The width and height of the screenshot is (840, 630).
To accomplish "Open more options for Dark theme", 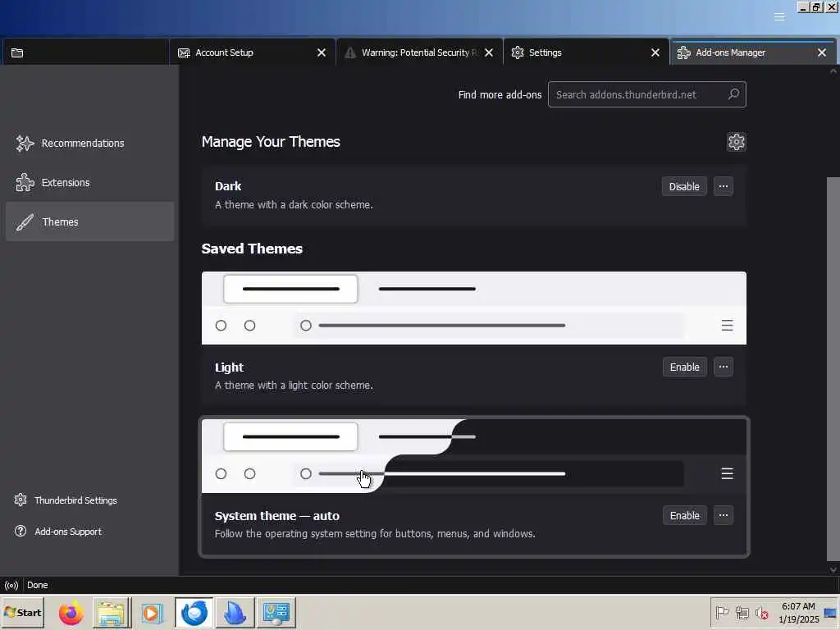I will [724, 186].
